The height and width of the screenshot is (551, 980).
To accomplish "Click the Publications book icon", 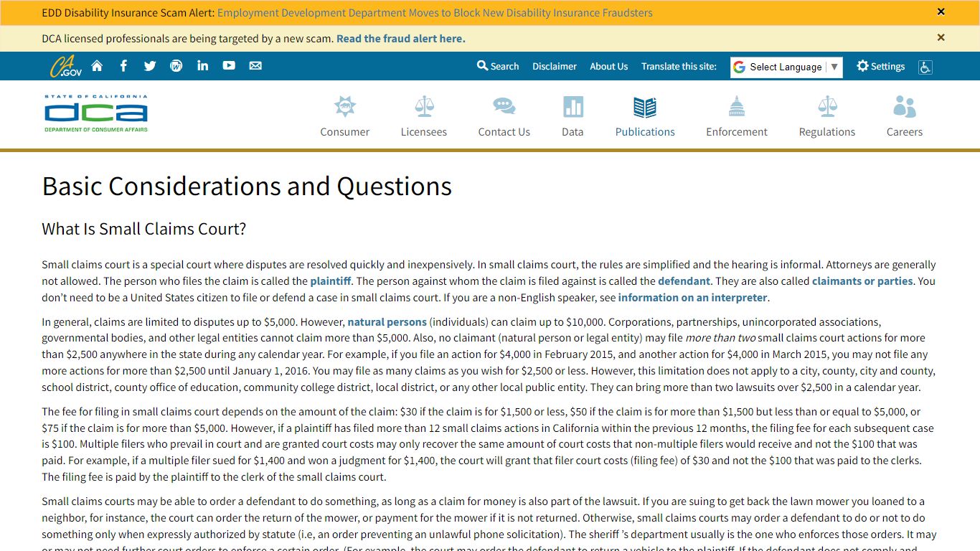I will click(645, 108).
